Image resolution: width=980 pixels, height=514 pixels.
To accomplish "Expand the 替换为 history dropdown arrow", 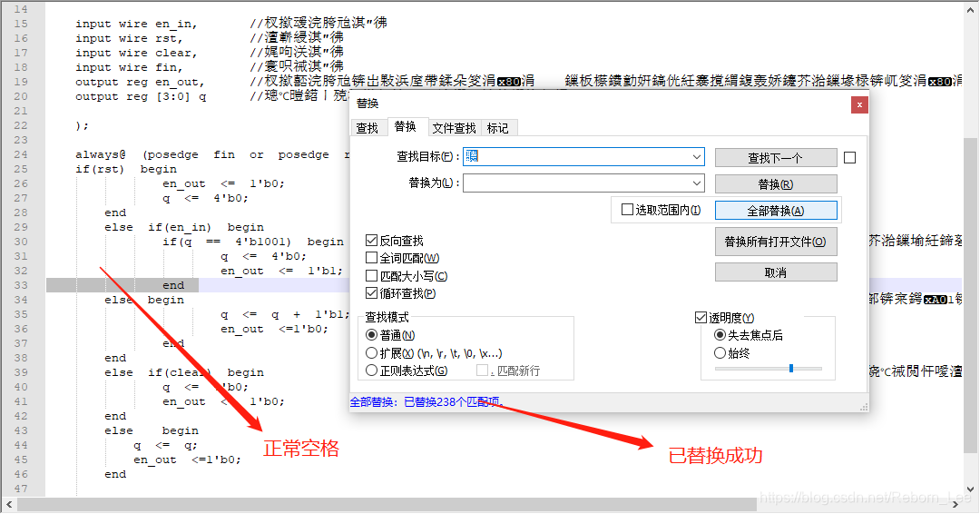I will coord(696,183).
